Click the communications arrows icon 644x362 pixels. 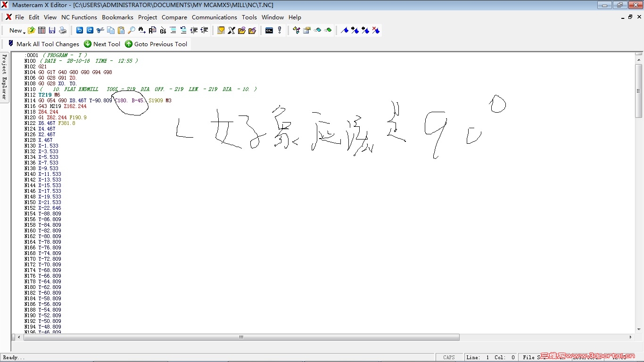(297, 30)
